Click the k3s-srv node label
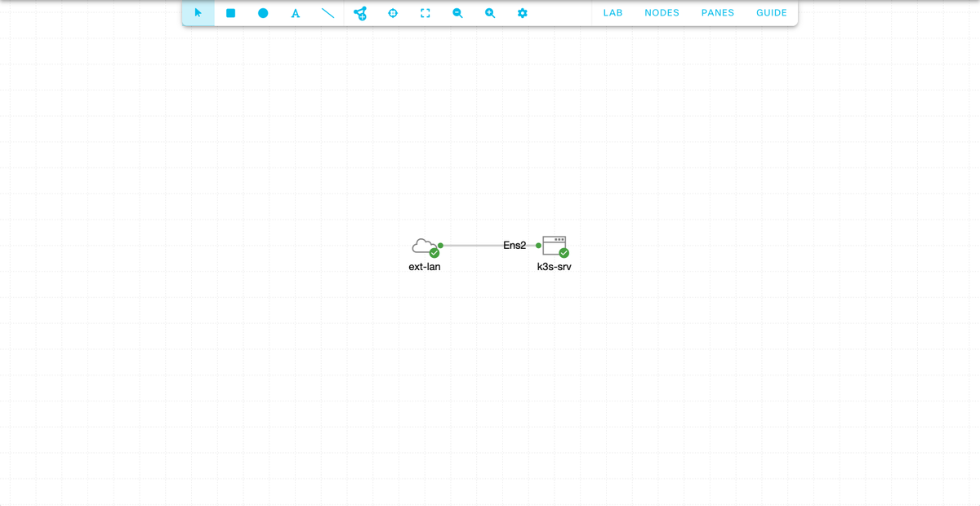This screenshot has width=980, height=506. (x=555, y=267)
